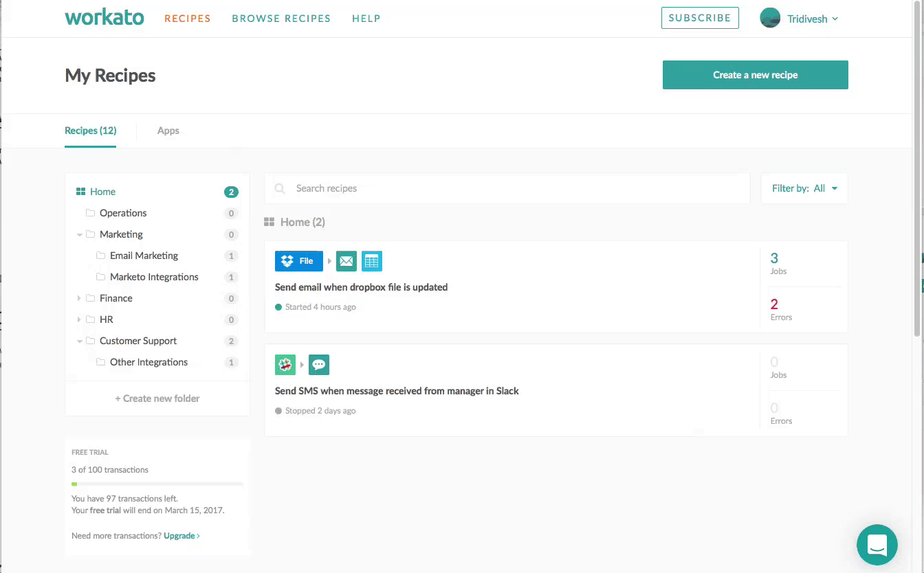Click the Subscribe button

[700, 18]
